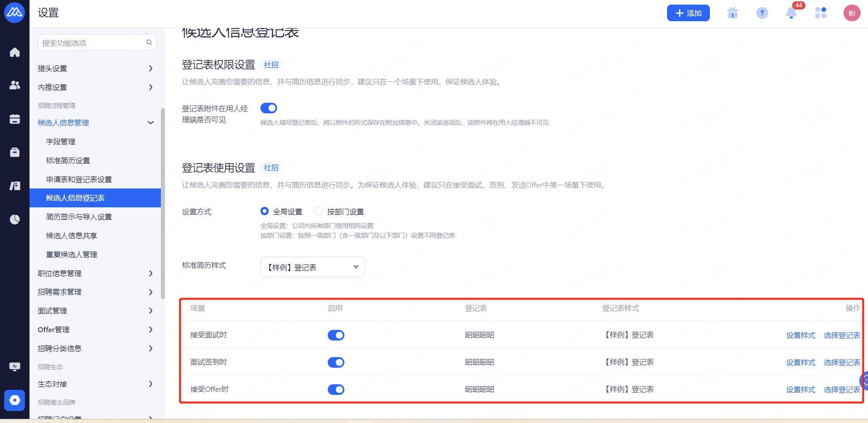The height and width of the screenshot is (423, 868).
Task: Open the 标准简历样式 dropdown
Action: click(x=313, y=267)
